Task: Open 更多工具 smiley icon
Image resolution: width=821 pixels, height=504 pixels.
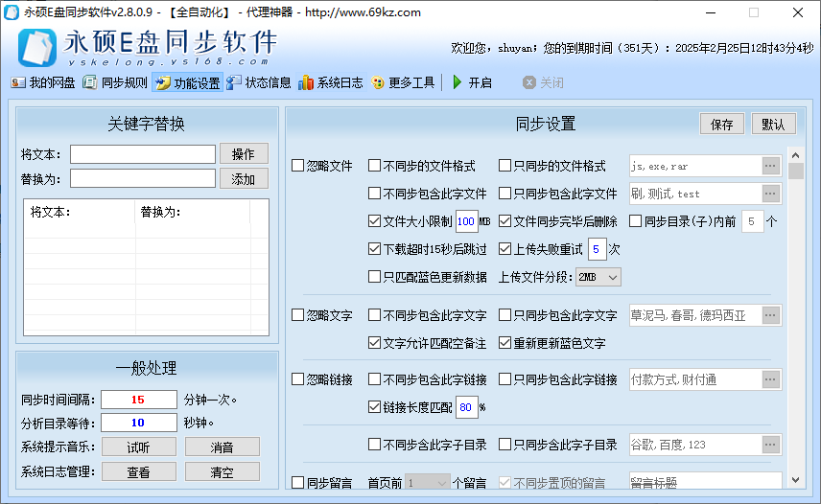Action: coord(378,82)
